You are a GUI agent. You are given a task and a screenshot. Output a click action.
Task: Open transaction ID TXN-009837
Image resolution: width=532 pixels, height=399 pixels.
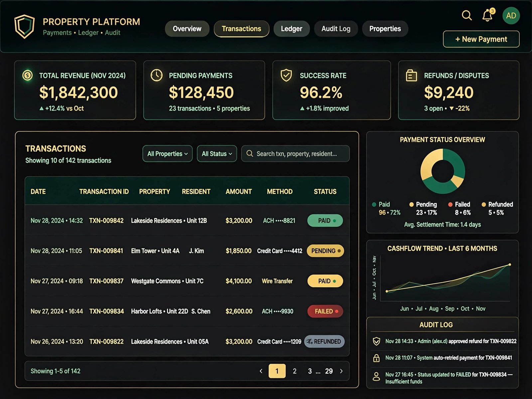[x=106, y=281]
